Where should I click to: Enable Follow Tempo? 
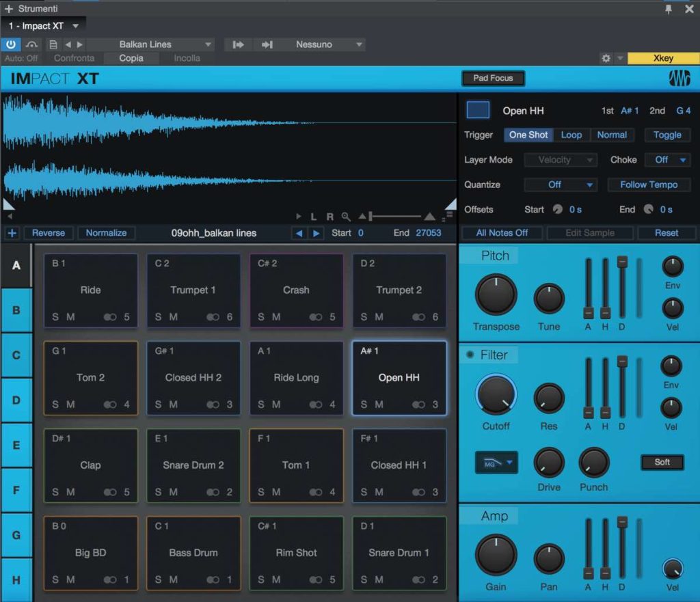click(649, 184)
